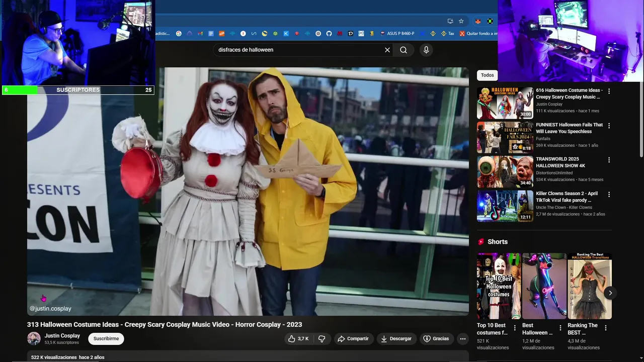644x362 pixels.
Task: Click the Killer Clowns Season 2 title
Action: 567,197
